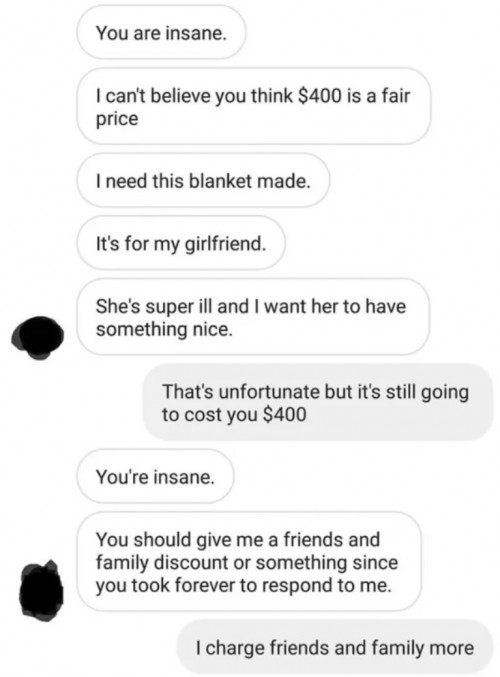Screen dimensions: 500x677
Task: Tap the 'You're insane.' message bubble
Action: point(155,477)
